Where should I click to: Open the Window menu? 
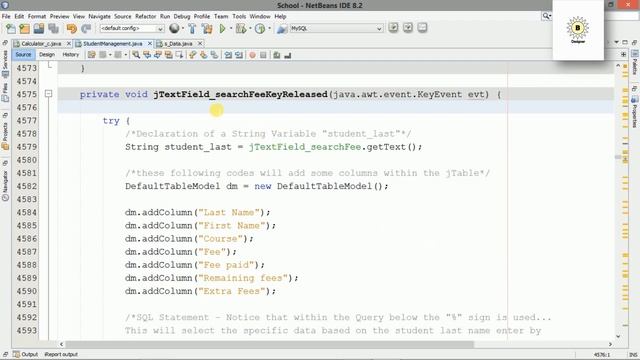point(260,16)
